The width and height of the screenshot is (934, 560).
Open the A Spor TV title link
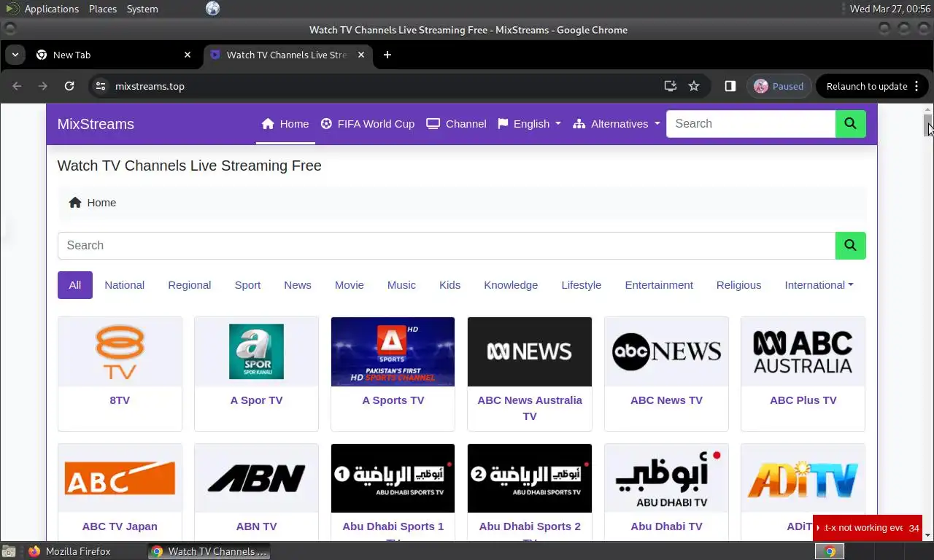click(x=256, y=400)
